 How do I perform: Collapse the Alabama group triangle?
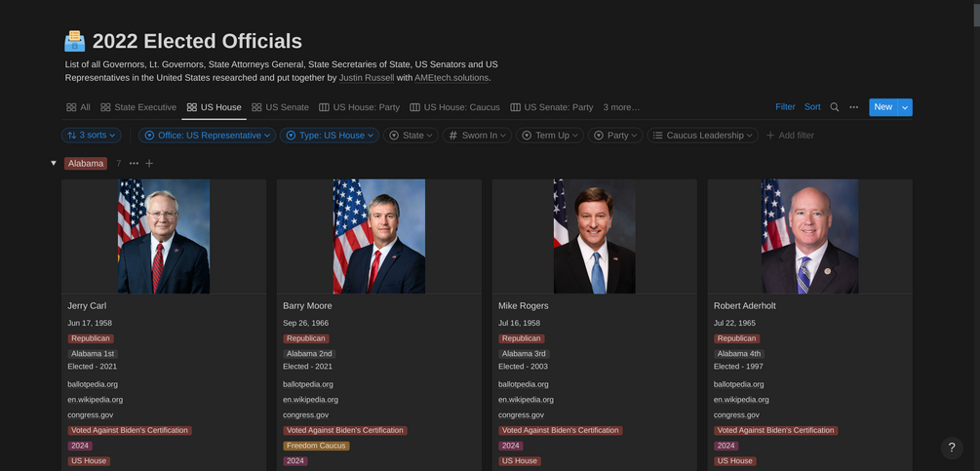coord(53,164)
